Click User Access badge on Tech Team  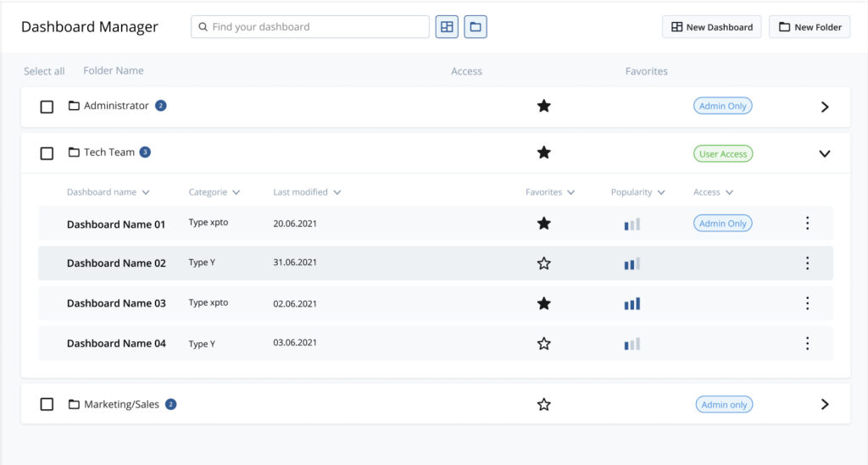pyautogui.click(x=722, y=153)
